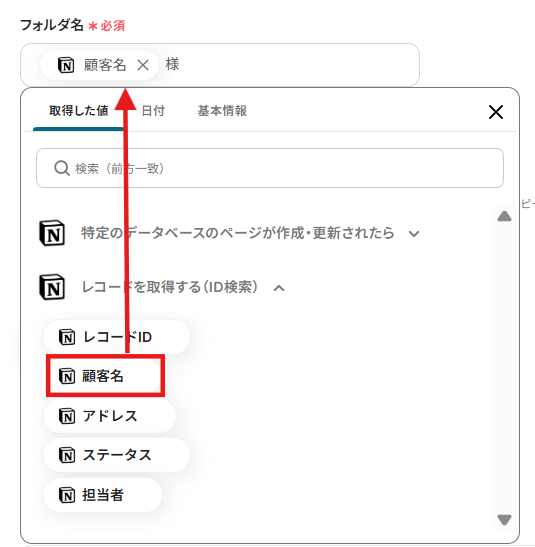Click the フォルダ名 input field after 様
535x547 pixels.
pos(220,65)
